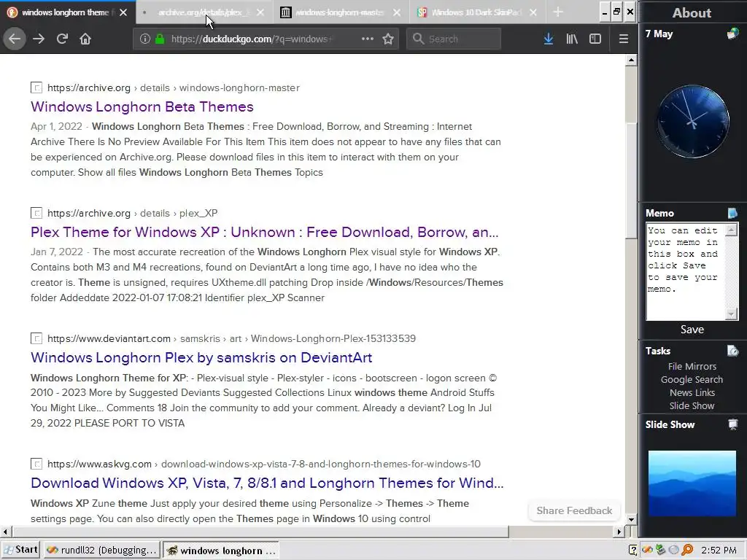Screen dimensions: 747x560
Task: Click the green padlock security icon
Action: click(160, 39)
